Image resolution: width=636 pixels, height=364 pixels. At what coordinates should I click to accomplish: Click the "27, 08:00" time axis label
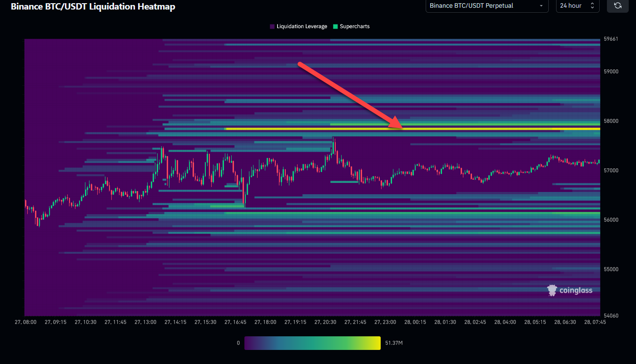tap(25, 322)
